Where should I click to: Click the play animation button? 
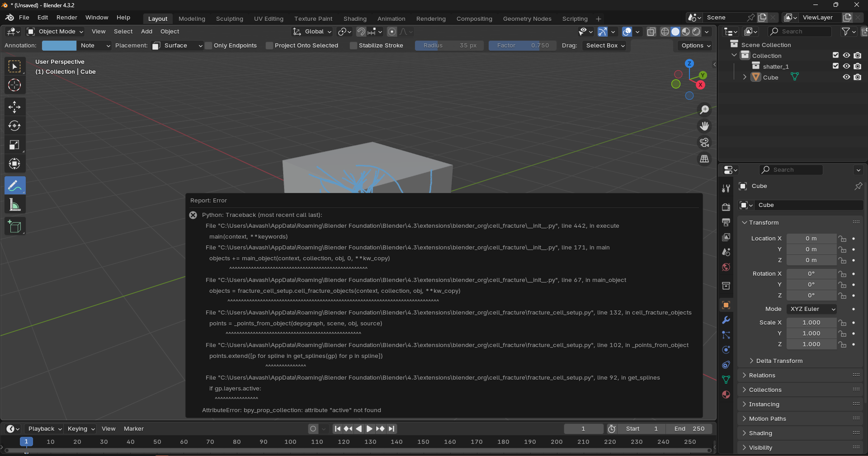click(369, 429)
